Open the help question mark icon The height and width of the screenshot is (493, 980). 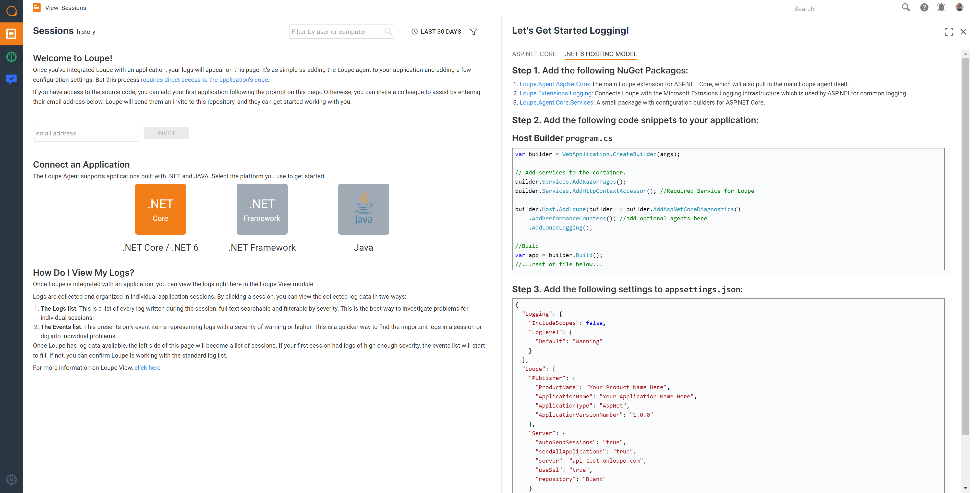click(924, 8)
